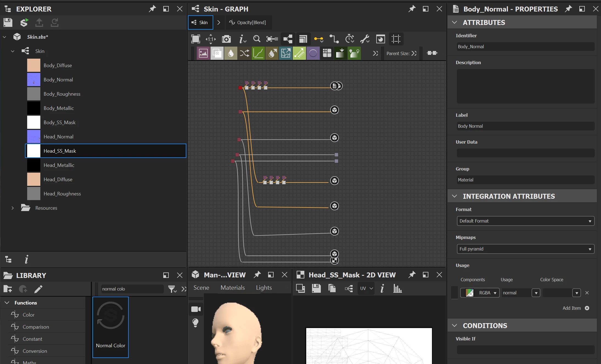Click the magnifier search icon in graph toolbar
This screenshot has width=601, height=364.
tap(257, 39)
